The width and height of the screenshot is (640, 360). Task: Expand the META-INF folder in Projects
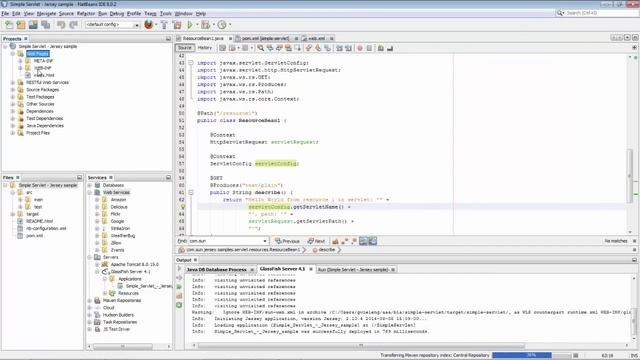click(x=20, y=61)
